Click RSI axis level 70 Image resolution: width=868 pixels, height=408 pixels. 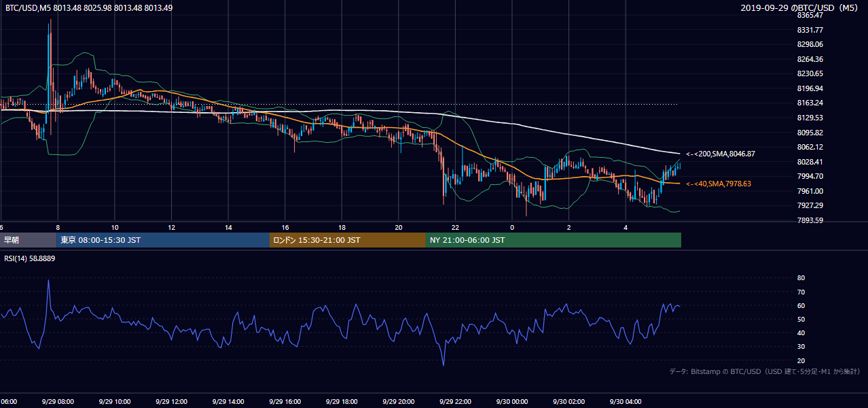pos(801,292)
